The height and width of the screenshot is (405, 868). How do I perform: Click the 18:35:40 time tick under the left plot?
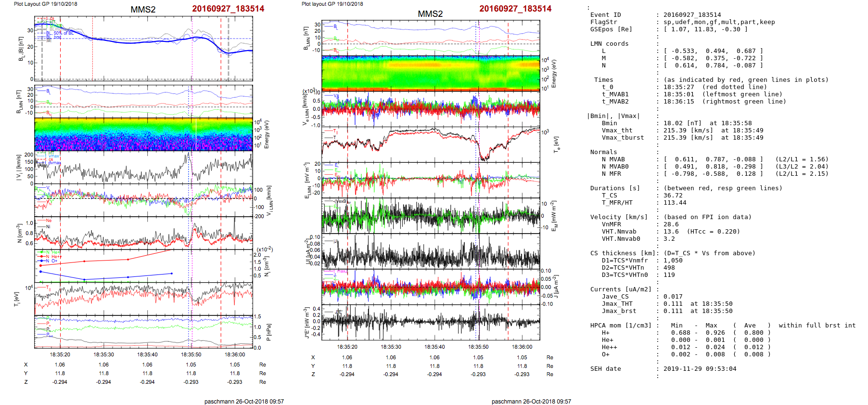[x=147, y=354]
